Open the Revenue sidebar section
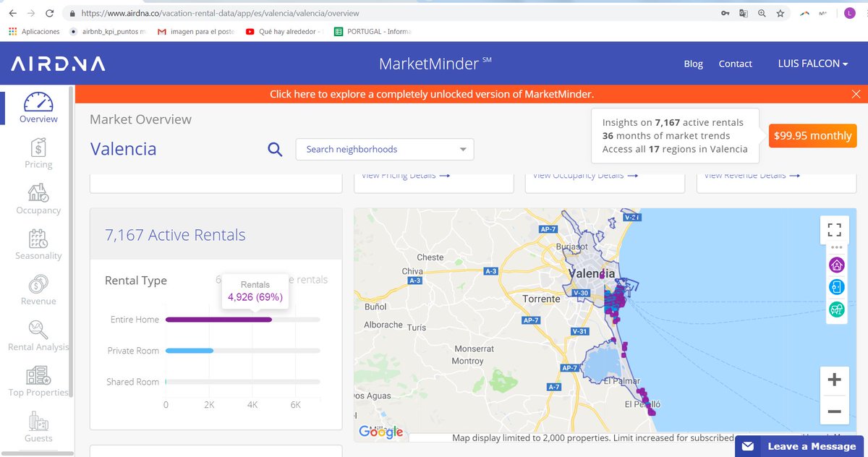 38,290
